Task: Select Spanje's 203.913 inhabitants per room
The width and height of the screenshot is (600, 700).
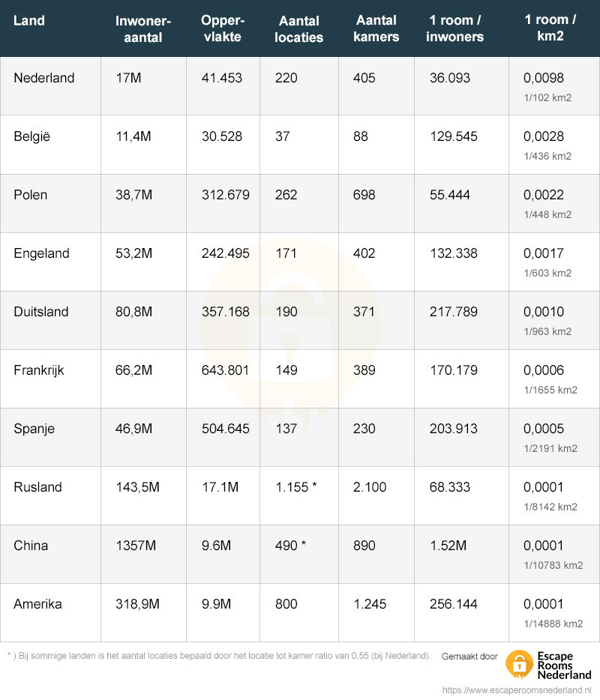Action: 454,429
